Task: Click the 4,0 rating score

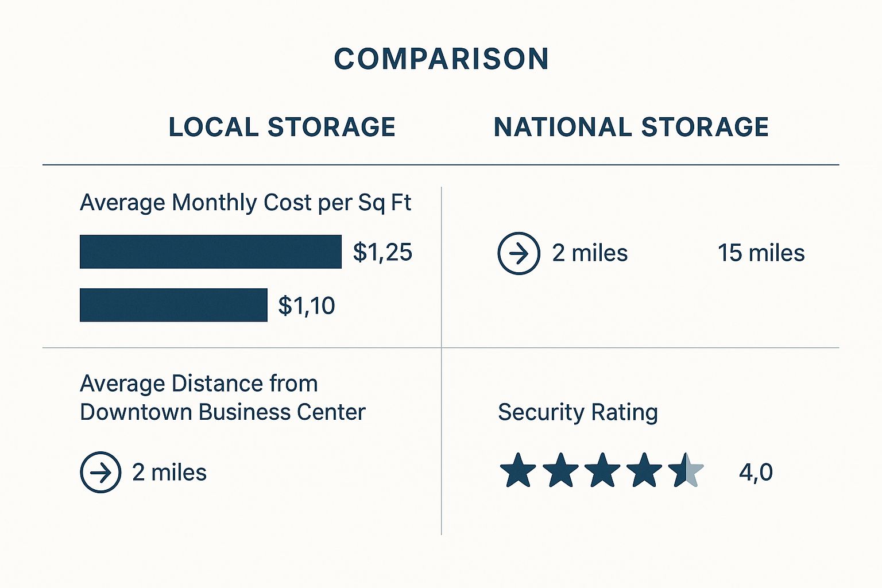Action: 756,472
